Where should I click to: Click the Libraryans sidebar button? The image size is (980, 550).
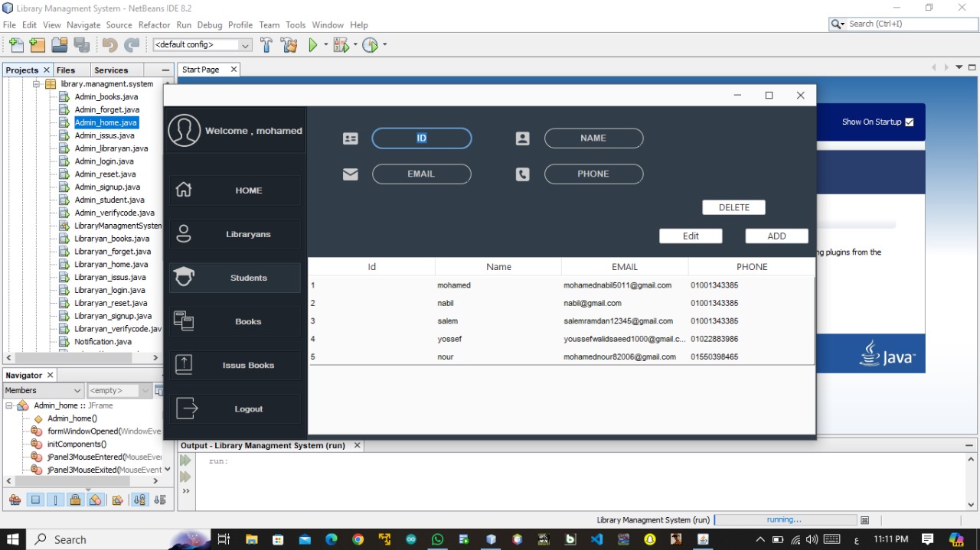pyautogui.click(x=235, y=234)
